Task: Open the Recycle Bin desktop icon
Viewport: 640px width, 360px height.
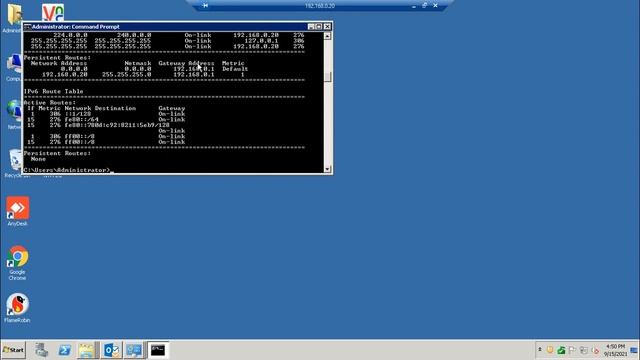Action: tap(16, 163)
